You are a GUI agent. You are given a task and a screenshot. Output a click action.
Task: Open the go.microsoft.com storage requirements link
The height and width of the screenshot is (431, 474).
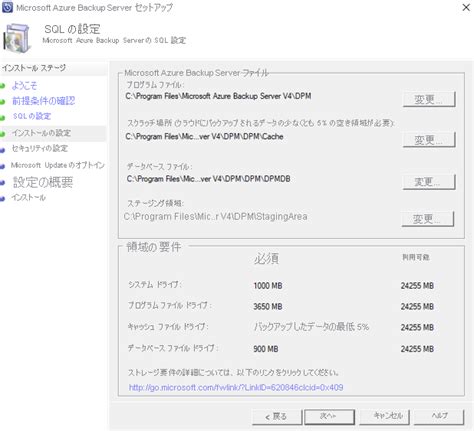[x=236, y=387]
